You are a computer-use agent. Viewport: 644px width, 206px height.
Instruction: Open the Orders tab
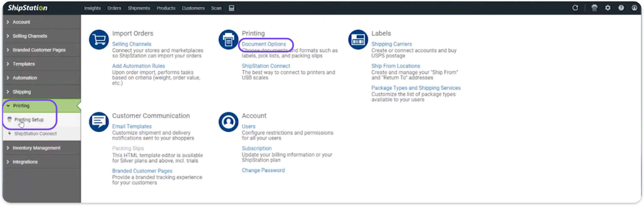pos(114,8)
